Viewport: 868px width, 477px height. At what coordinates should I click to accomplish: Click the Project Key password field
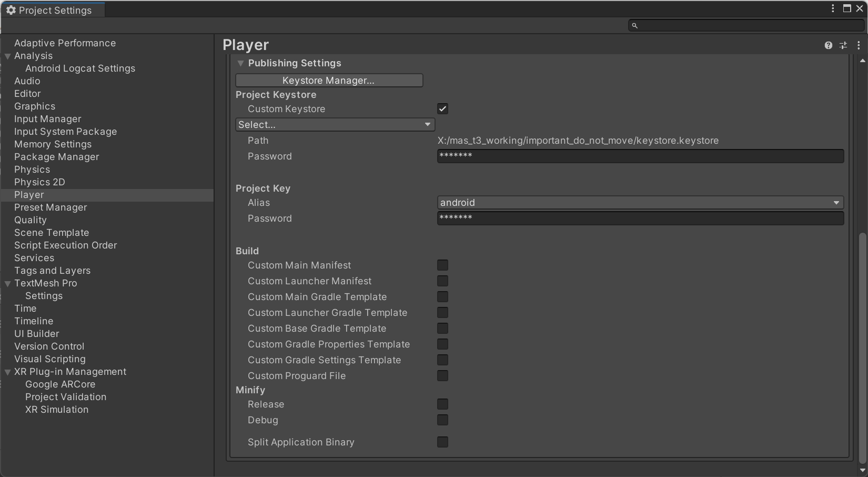pos(640,218)
